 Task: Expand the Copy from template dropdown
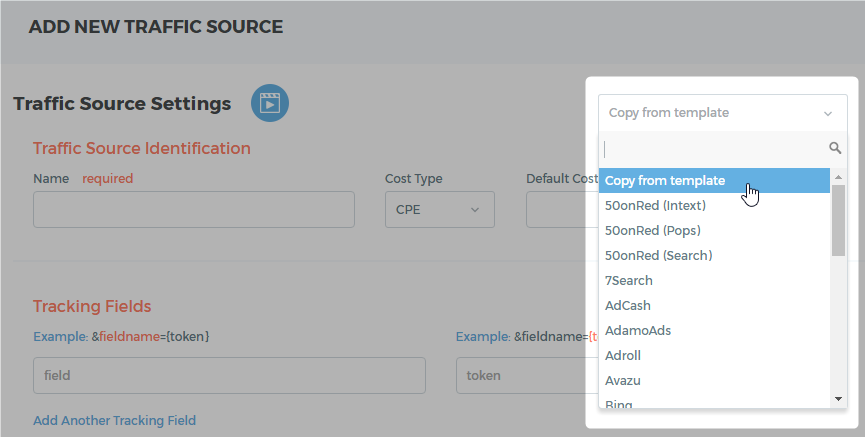point(723,113)
